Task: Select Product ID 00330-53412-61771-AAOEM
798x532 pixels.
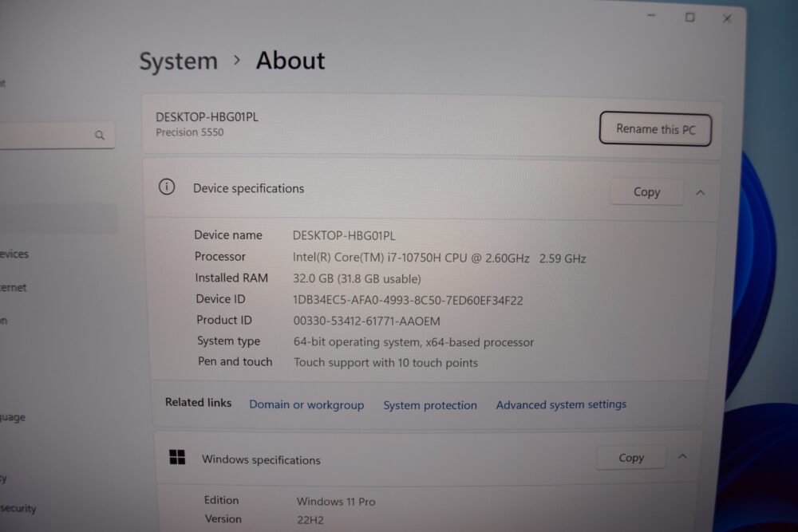Action: pyautogui.click(x=366, y=321)
